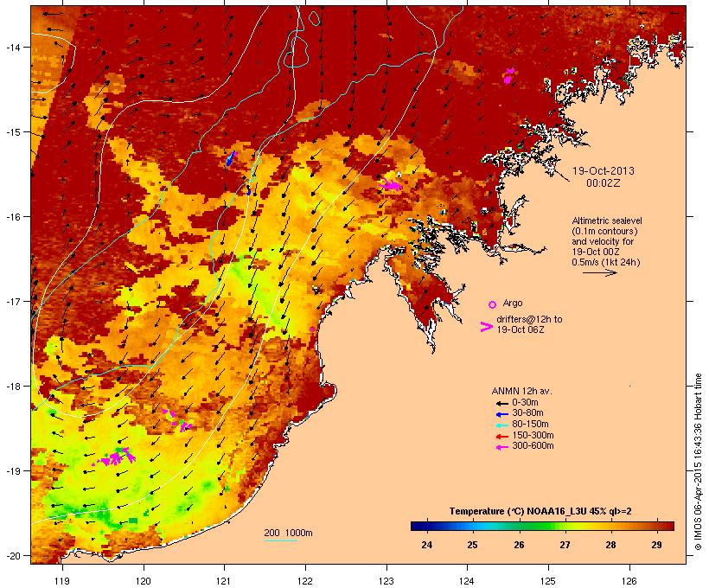Click the 122 longitude tick label
The width and height of the screenshot is (709, 588).
pyautogui.click(x=305, y=581)
